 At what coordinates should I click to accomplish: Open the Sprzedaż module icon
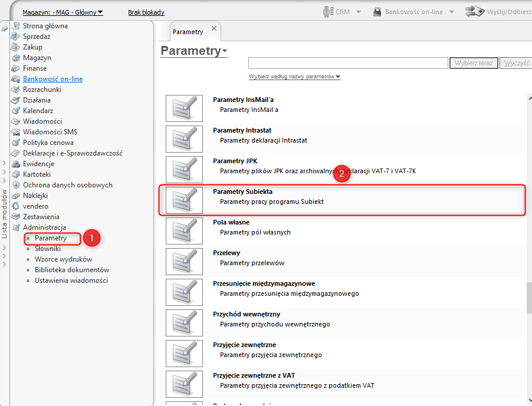(x=15, y=37)
